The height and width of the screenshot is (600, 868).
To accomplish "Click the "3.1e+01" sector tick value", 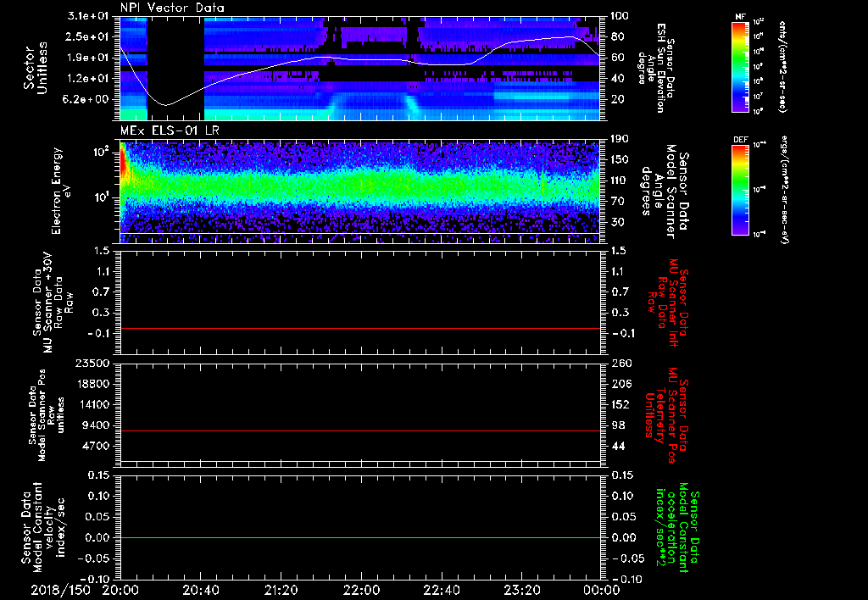I will pos(88,16).
